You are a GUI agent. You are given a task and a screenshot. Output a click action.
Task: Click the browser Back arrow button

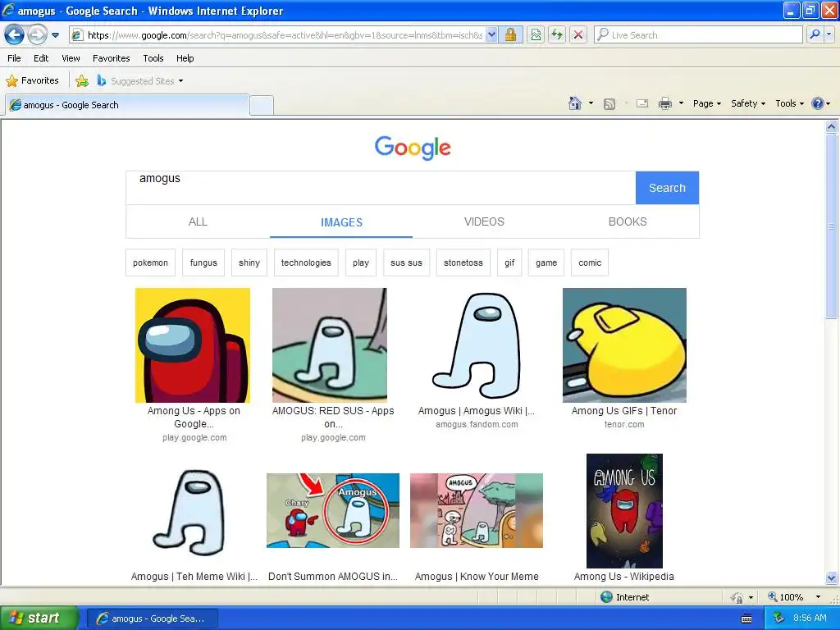click(14, 35)
